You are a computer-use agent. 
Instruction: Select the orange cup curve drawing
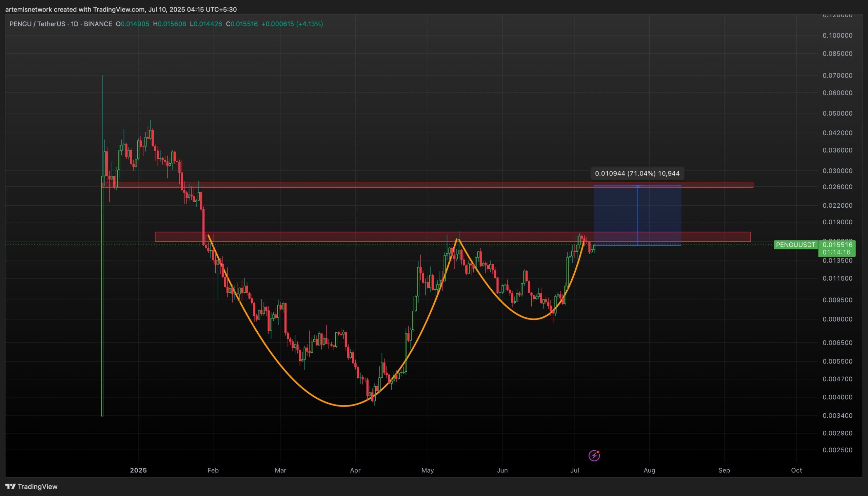click(x=344, y=406)
